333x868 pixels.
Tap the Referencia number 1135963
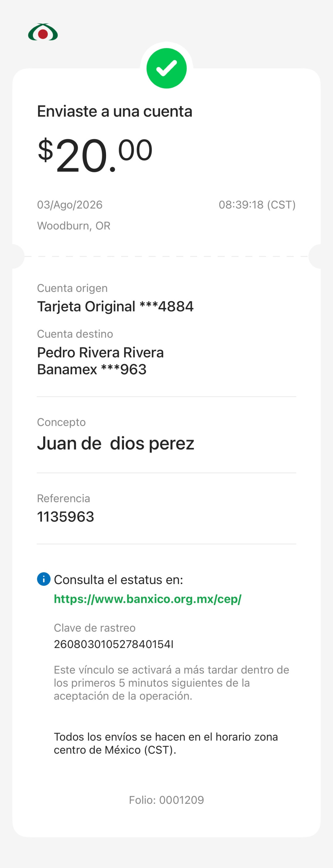pos(65,516)
